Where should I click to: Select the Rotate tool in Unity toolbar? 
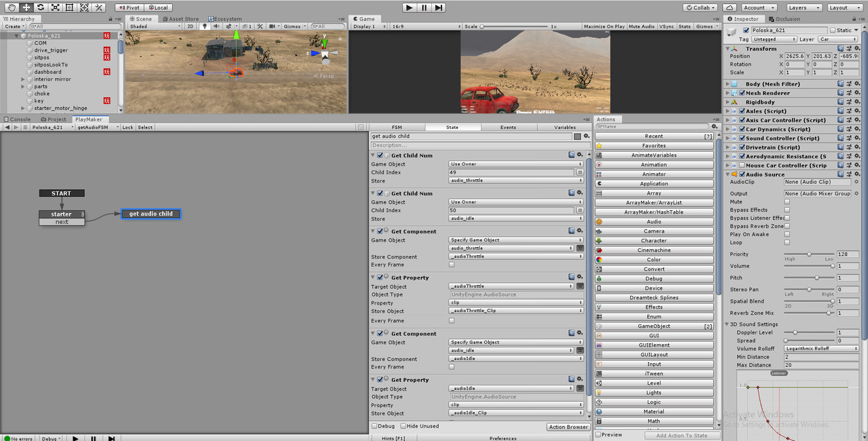(41, 7)
